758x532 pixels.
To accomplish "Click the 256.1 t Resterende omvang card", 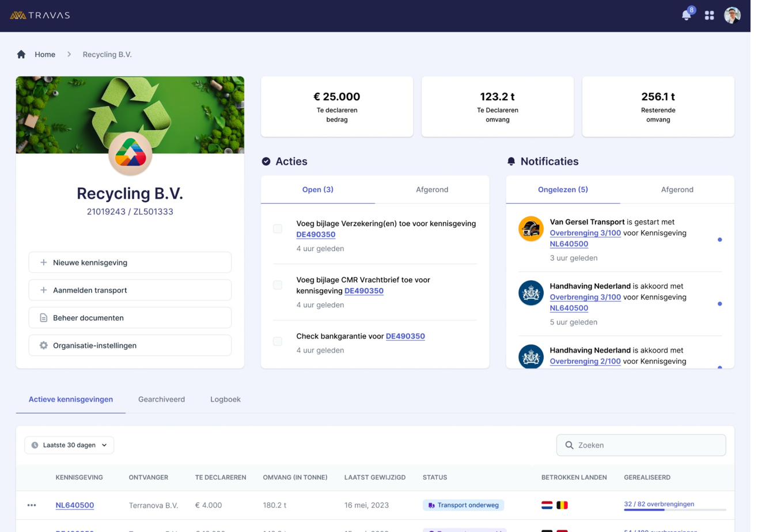I will 665,108.
